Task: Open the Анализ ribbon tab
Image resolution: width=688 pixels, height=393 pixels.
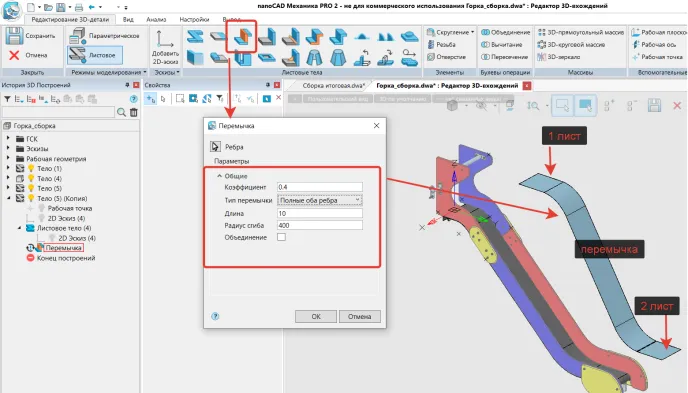Action: [156, 20]
